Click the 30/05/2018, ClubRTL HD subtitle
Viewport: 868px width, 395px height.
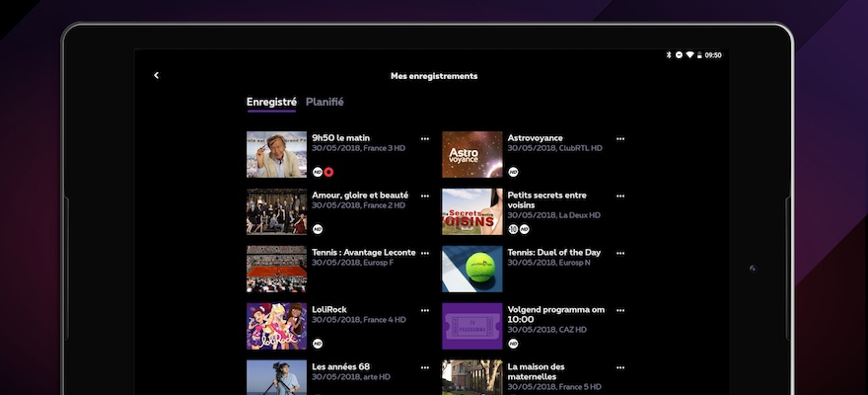pyautogui.click(x=555, y=148)
